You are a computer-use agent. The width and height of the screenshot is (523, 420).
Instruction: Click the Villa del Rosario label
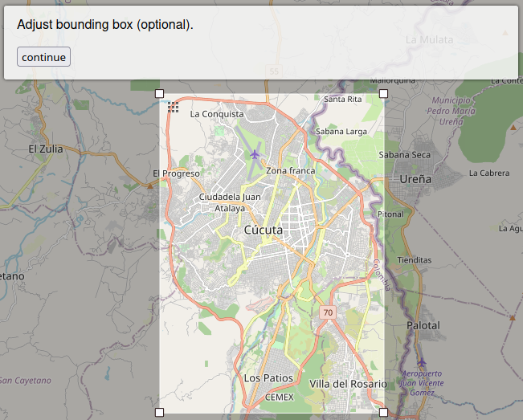347,384
